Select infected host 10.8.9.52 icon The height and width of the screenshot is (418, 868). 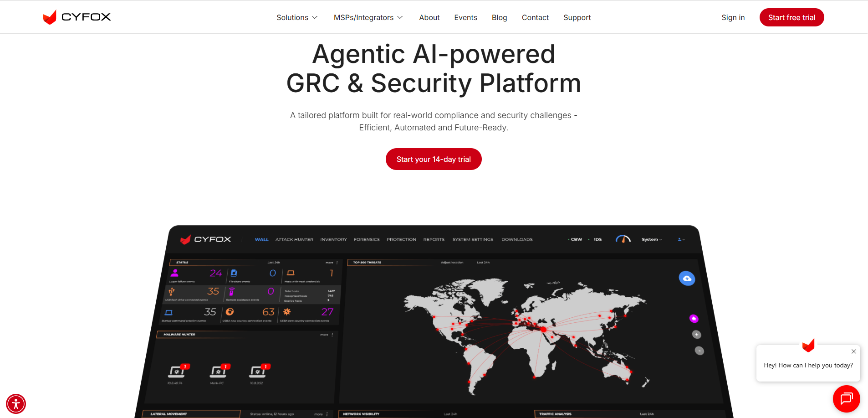(x=259, y=372)
